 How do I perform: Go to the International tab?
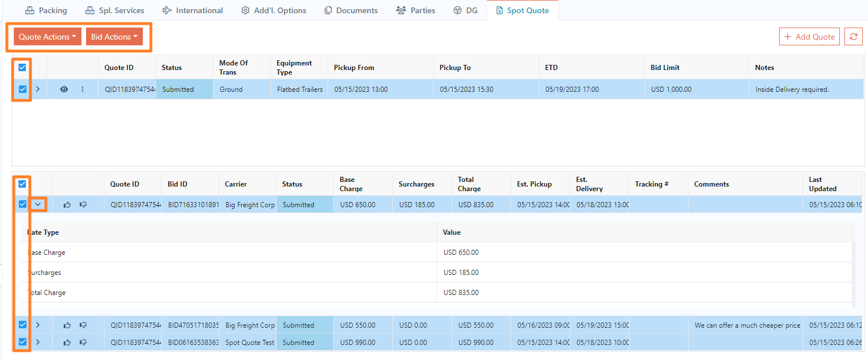193,10
